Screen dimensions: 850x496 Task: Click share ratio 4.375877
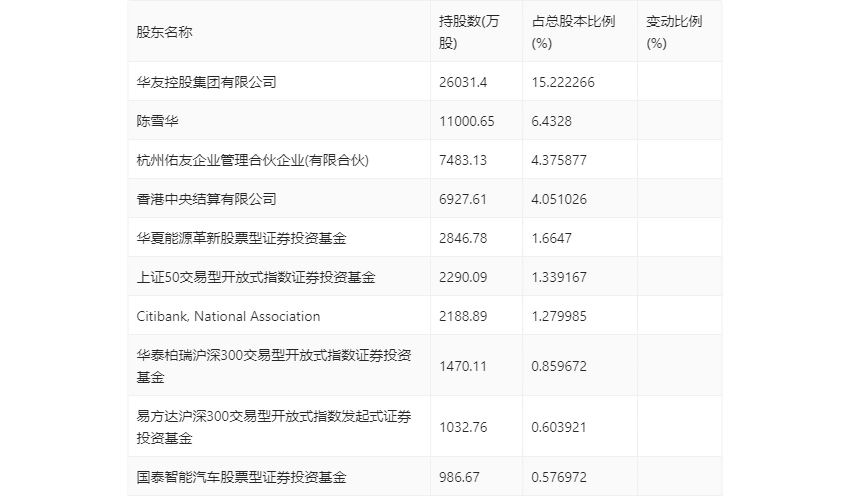click(559, 160)
